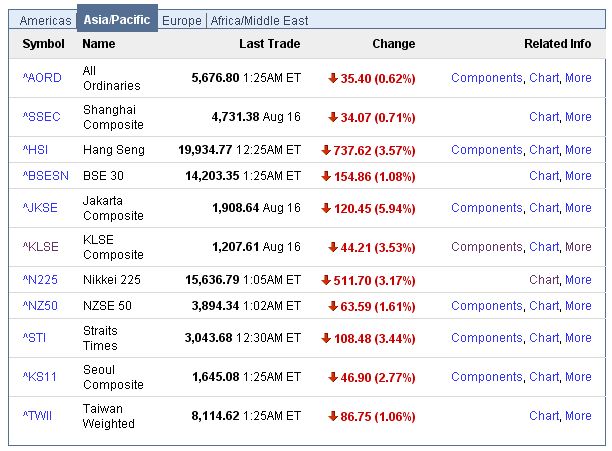The image size is (612, 451).
Task: Open Chart for Shanghai Composite
Action: pyautogui.click(x=544, y=117)
